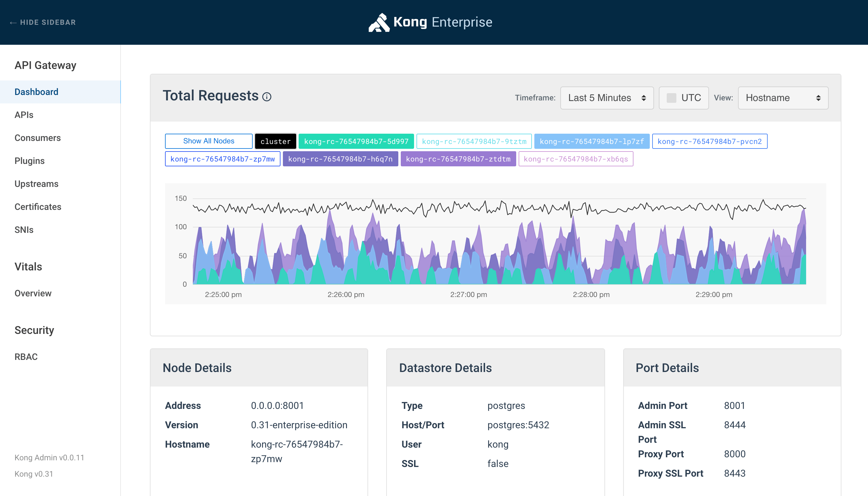This screenshot has width=868, height=496.
Task: Open the APIs sidebar item
Action: 24,115
